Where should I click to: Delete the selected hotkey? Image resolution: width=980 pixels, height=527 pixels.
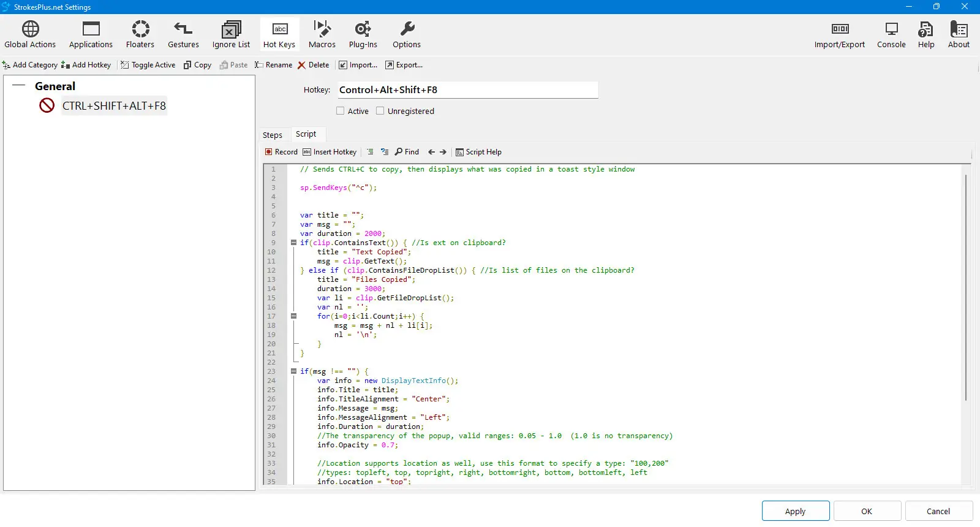tap(314, 65)
